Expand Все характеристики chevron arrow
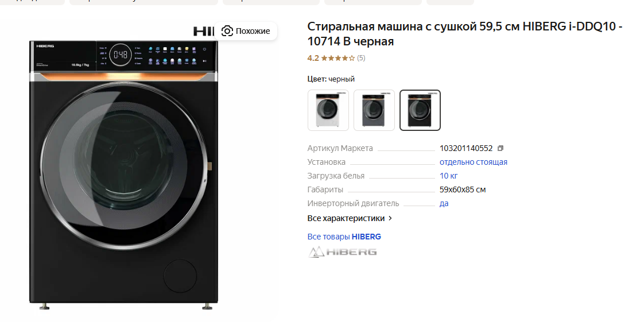 pos(390,219)
